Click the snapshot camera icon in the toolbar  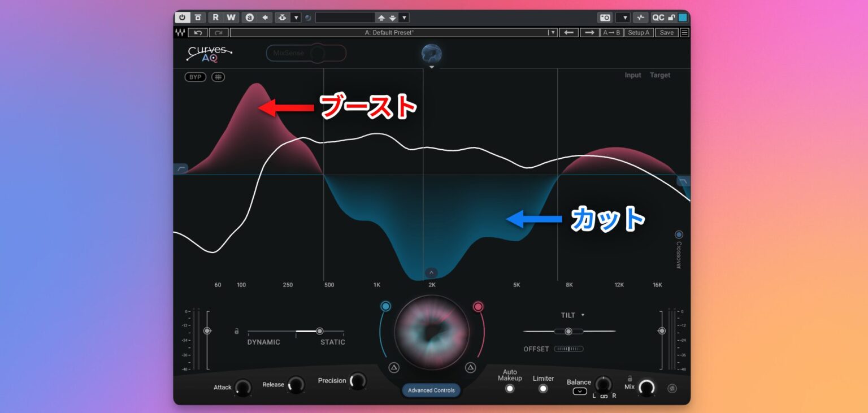tap(606, 18)
